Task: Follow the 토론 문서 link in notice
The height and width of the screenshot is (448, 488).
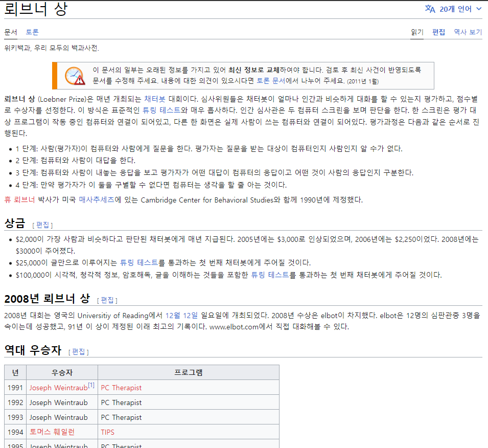Action: tap(270, 81)
